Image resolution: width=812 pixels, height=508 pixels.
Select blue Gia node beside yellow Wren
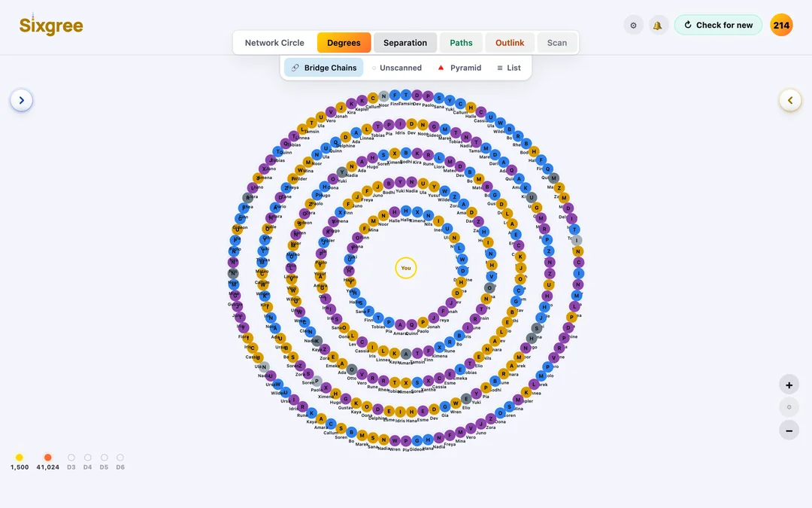445,406
